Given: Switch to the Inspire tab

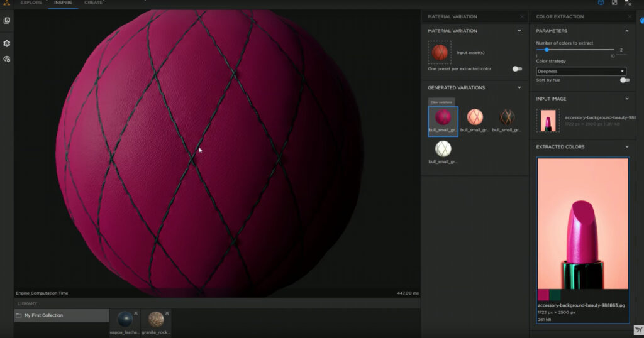Looking at the screenshot, I should pos(63,3).
